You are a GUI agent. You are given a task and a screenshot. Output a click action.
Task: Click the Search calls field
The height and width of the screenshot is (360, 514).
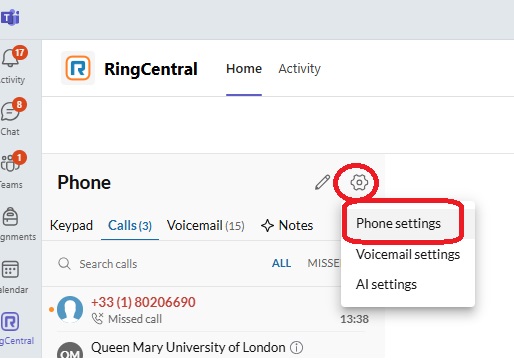coord(157,264)
